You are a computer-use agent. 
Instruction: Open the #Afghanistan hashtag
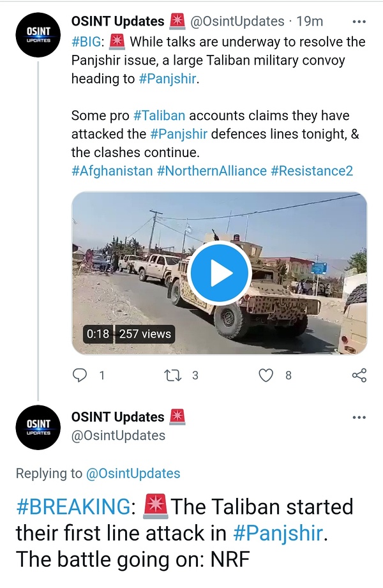click(112, 171)
